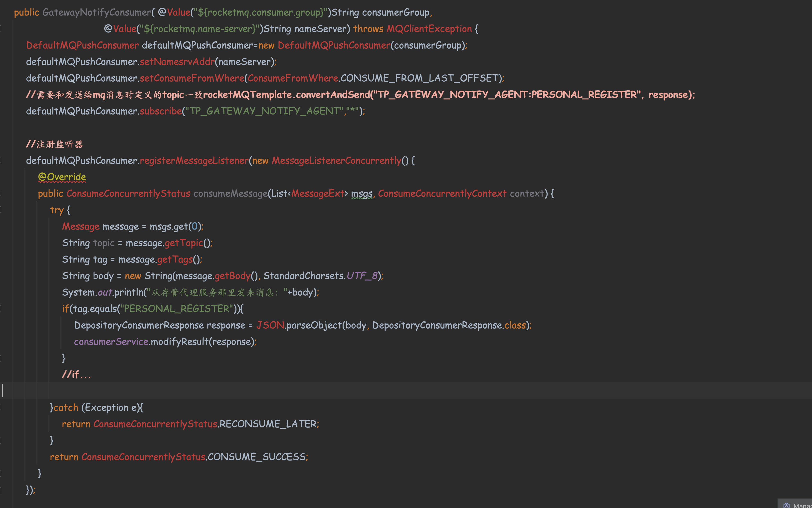Click the "TP_GATEWAY_NOTIFY_AGENT" string in subscribe
The width and height of the screenshot is (812, 508).
[x=264, y=112]
